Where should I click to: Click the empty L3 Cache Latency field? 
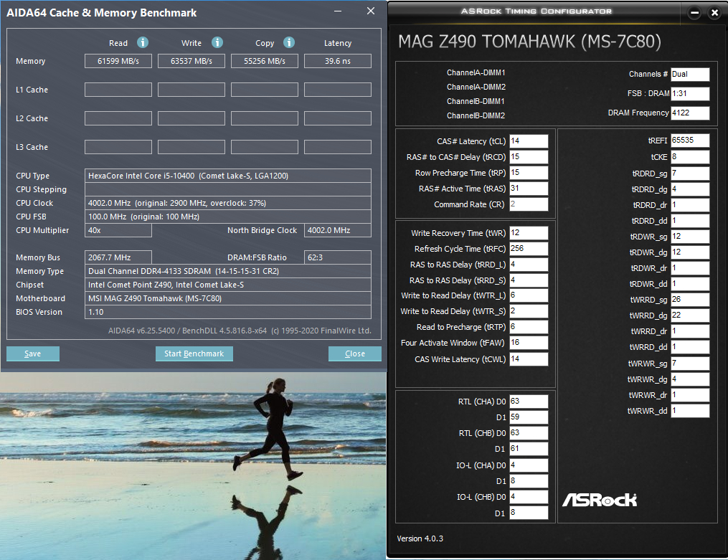coord(338,147)
